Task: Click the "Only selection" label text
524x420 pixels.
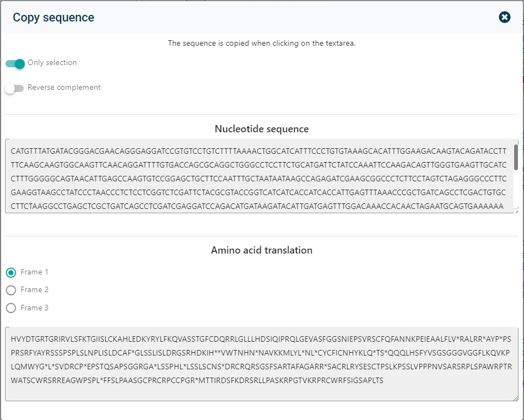Action: 52,63
